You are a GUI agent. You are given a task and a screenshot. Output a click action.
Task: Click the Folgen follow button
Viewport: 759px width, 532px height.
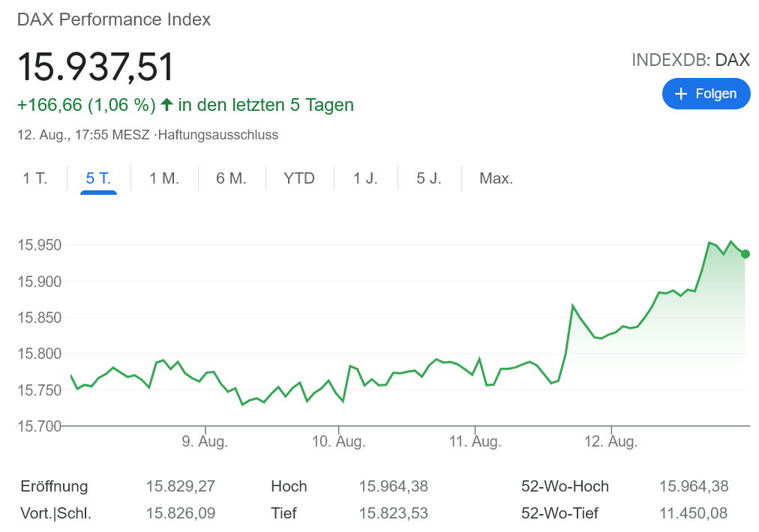(x=706, y=94)
